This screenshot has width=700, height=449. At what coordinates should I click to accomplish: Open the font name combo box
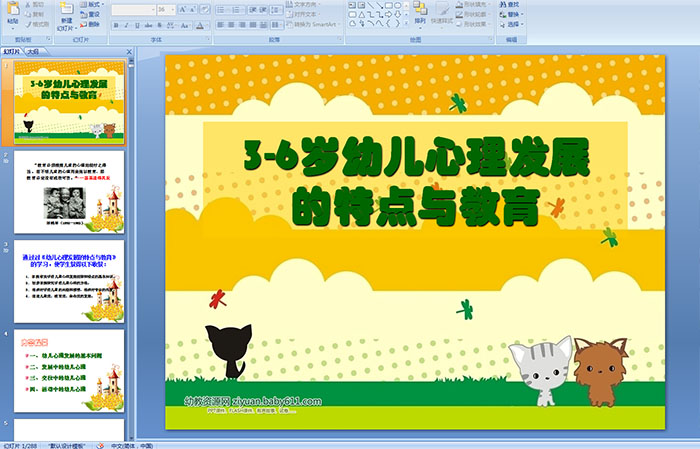[x=133, y=9]
